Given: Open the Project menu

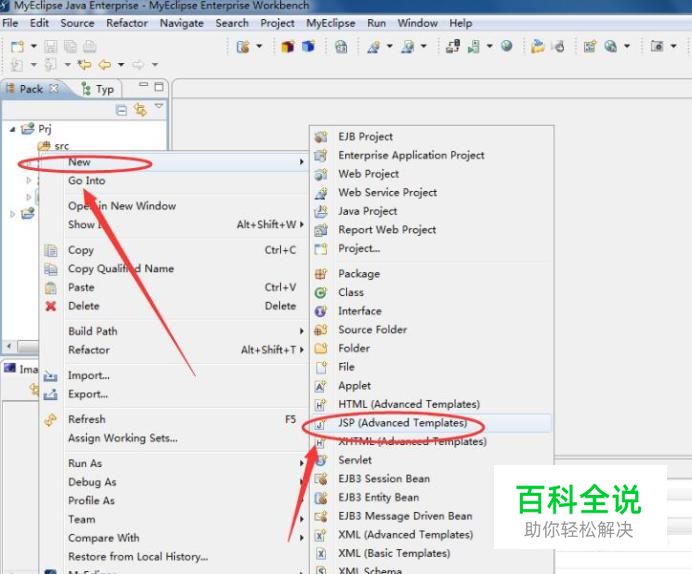Looking at the screenshot, I should 277,23.
